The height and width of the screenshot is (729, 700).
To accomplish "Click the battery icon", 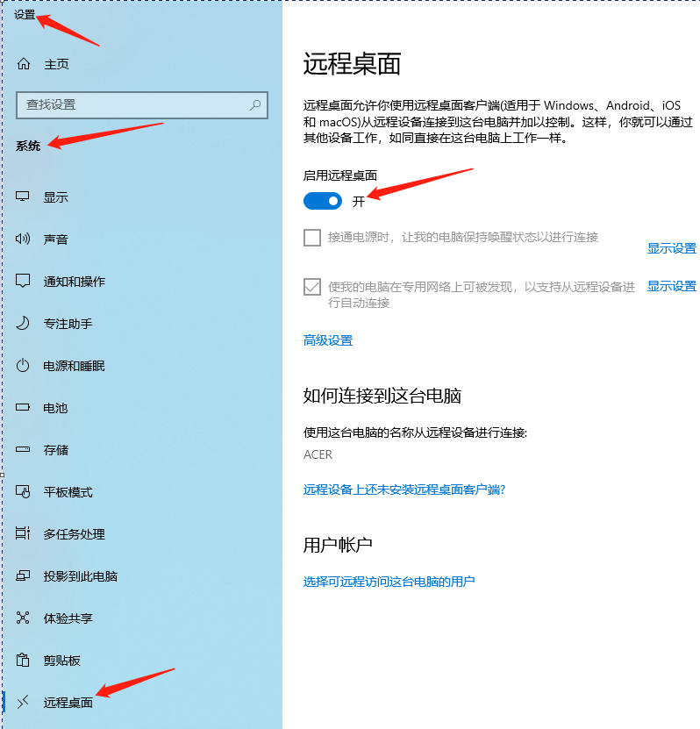I will click(22, 407).
